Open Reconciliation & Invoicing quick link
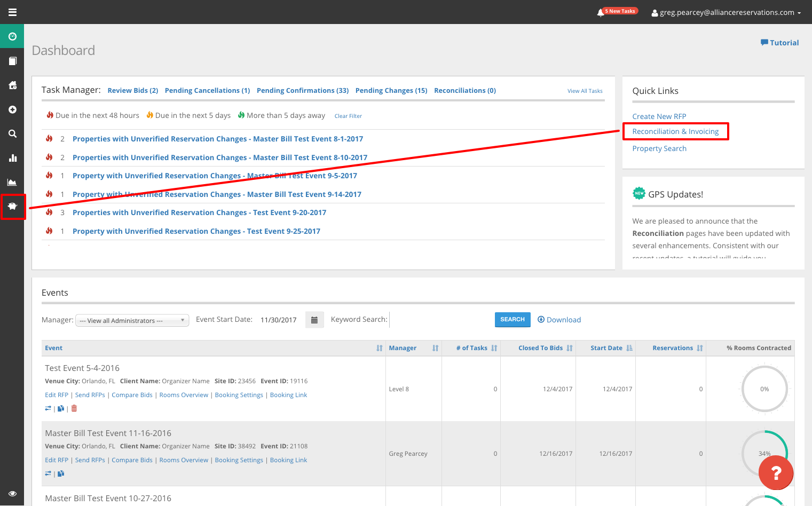Viewport: 812px width, 506px height. coord(675,131)
